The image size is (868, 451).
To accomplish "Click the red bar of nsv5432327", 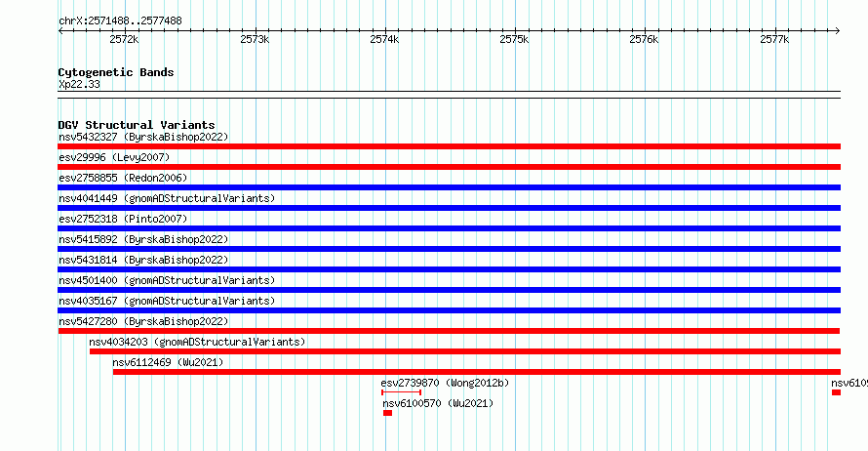I will (x=449, y=146).
